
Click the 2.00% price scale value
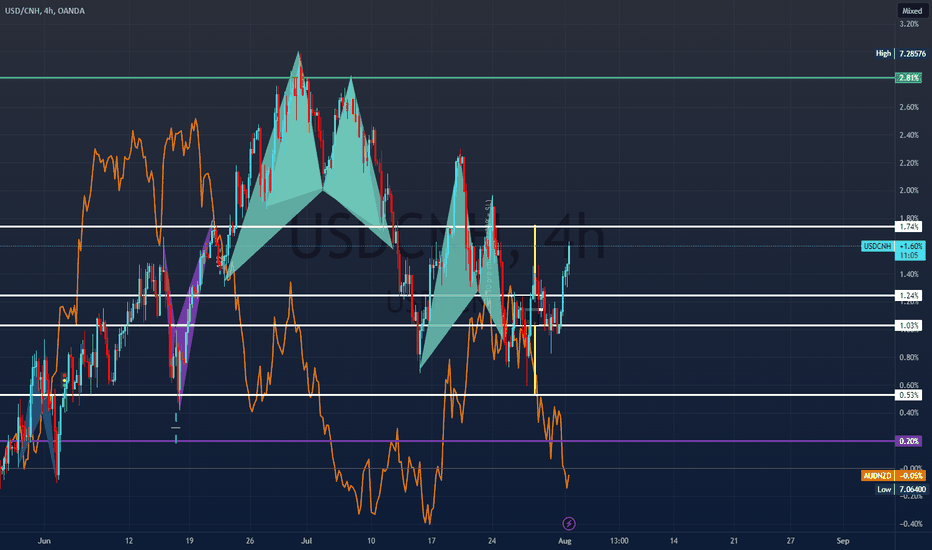pyautogui.click(x=909, y=191)
